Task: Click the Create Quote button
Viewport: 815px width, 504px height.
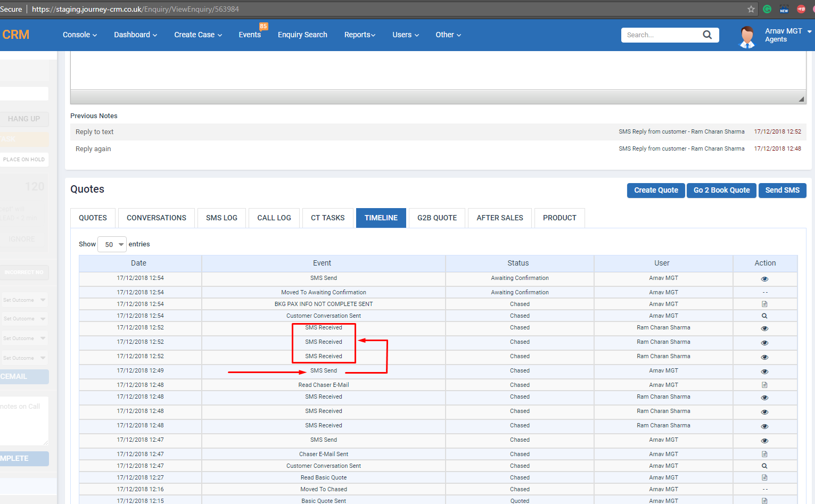Action: 656,190
